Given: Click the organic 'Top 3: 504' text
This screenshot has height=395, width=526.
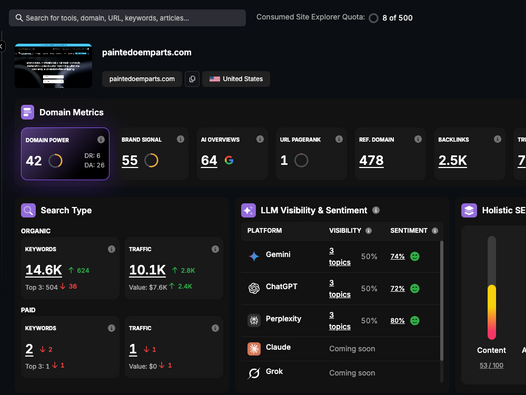Looking at the screenshot, I should pos(42,287).
